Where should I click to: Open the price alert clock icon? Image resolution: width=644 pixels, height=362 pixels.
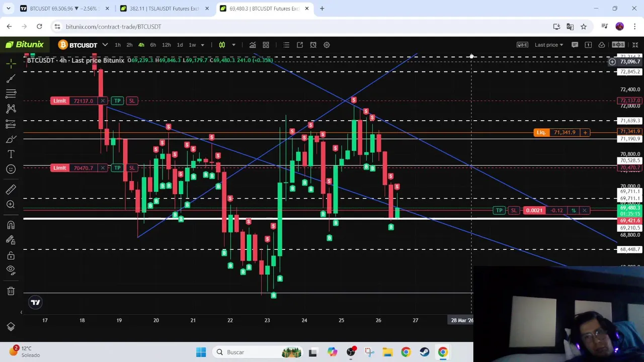click(313, 45)
